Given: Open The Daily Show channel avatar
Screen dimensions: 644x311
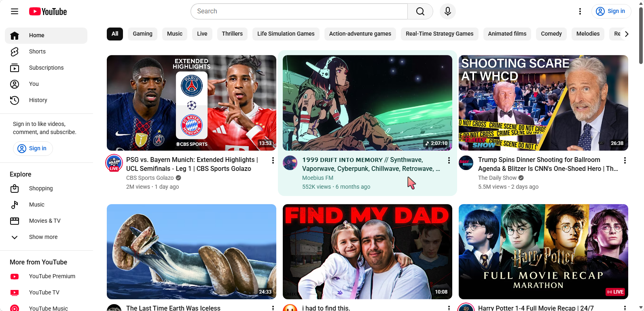Looking at the screenshot, I should (466, 163).
